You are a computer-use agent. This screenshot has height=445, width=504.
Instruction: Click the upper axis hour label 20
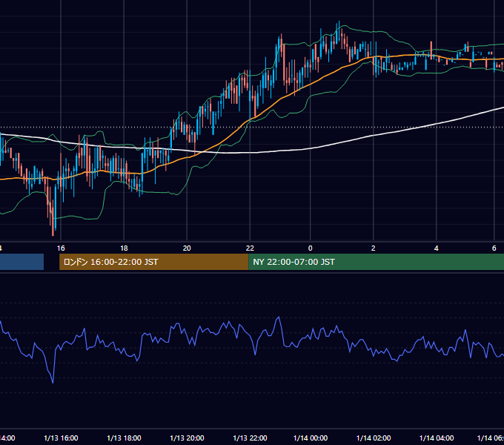187,248
